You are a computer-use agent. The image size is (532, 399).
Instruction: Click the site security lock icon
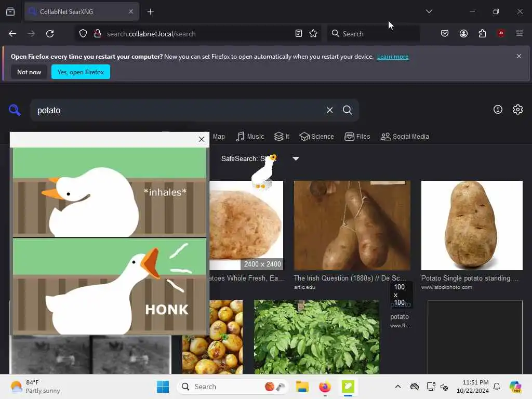coord(97,34)
